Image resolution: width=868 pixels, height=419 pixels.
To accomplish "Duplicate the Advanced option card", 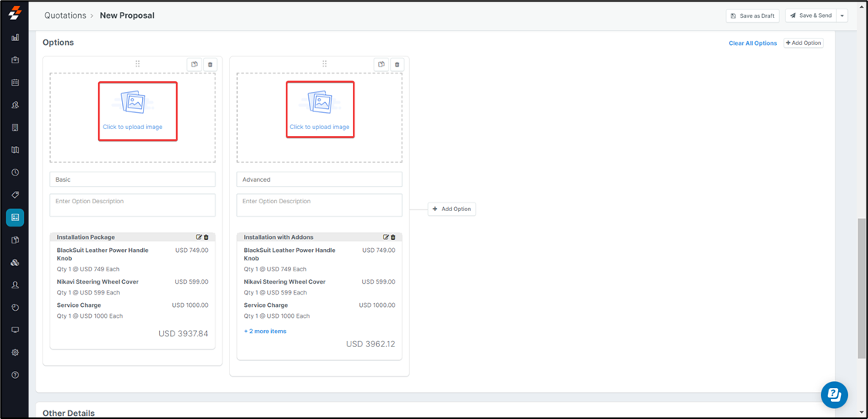I will (x=381, y=65).
